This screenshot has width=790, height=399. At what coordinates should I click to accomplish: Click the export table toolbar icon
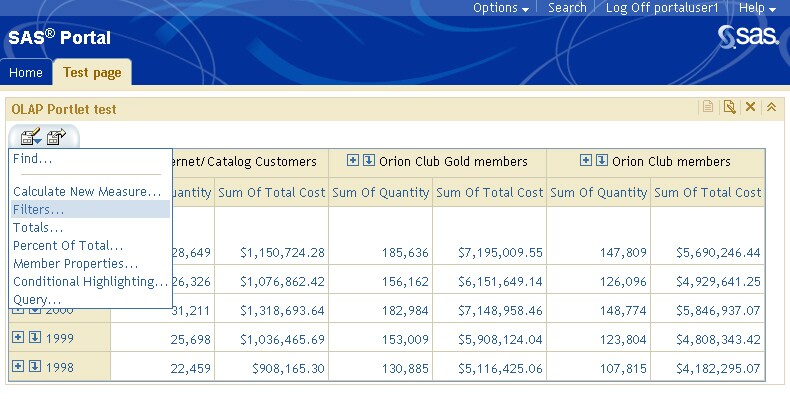[56, 137]
